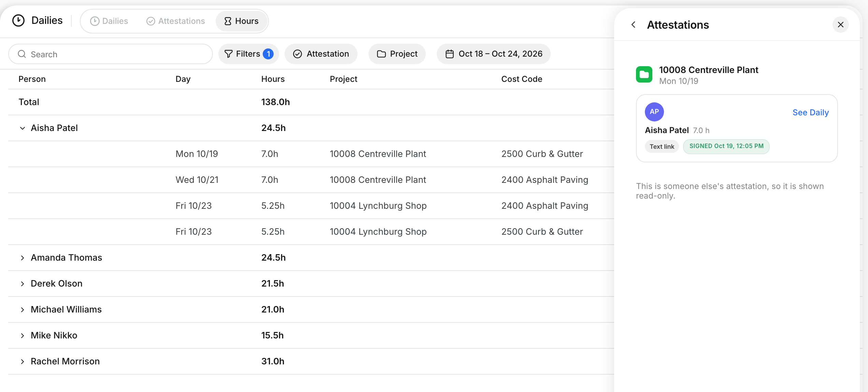The height and width of the screenshot is (392, 868).
Task: Close the Attestations panel
Action: point(841,25)
